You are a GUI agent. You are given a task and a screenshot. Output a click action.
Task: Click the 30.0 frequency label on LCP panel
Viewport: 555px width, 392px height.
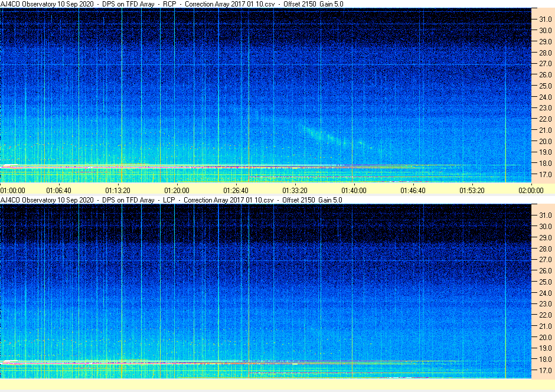(x=546, y=227)
